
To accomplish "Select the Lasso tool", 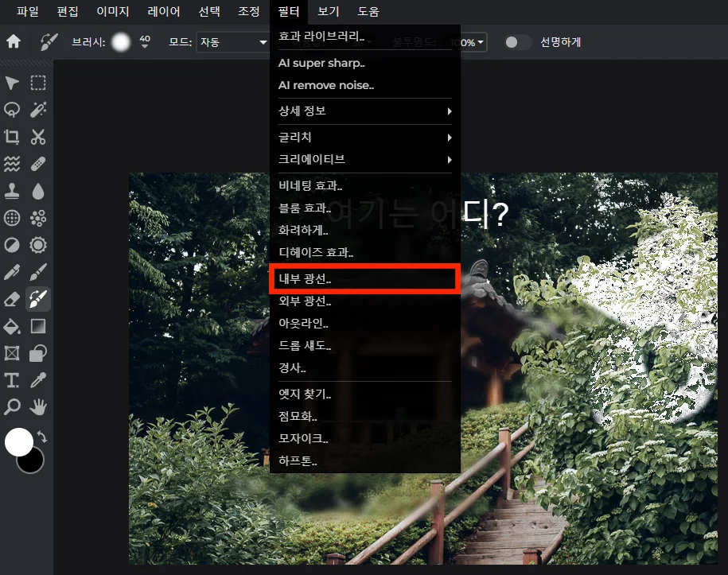I will [x=11, y=110].
